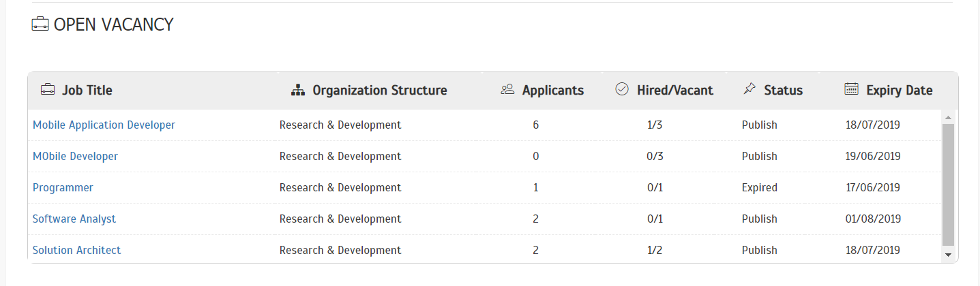980x286 pixels.
Task: Click the Expired status of Programmer row
Action: pyautogui.click(x=760, y=187)
